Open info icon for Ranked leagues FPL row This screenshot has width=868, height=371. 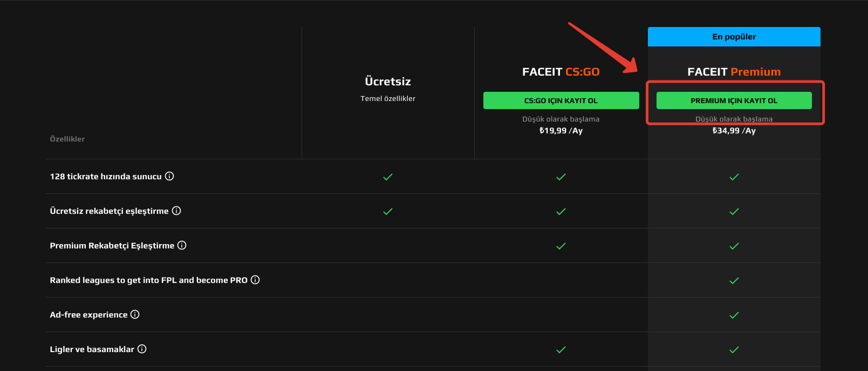click(255, 280)
